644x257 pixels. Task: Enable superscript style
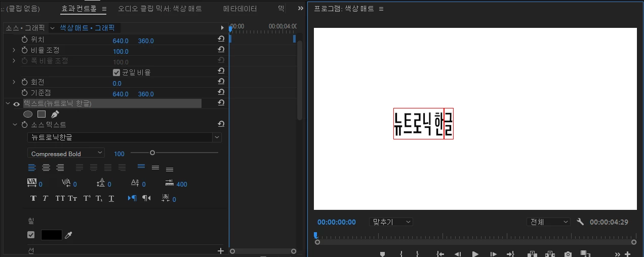[87, 199]
